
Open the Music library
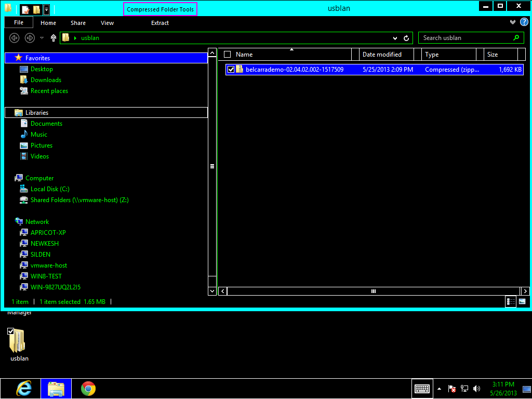38,135
